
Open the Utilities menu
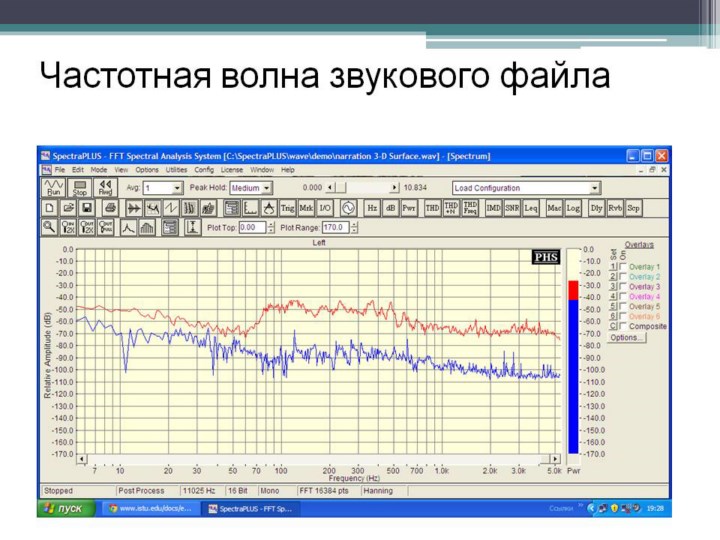[175, 170]
